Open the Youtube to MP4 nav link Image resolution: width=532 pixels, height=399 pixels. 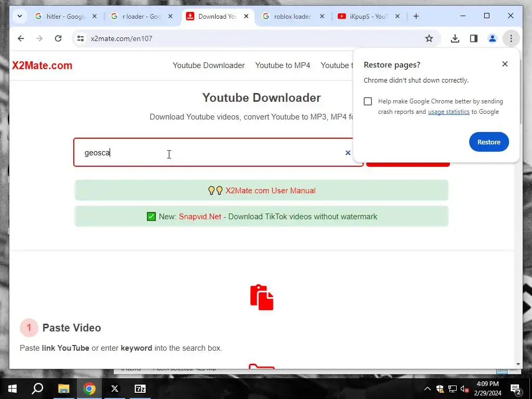coord(283,65)
